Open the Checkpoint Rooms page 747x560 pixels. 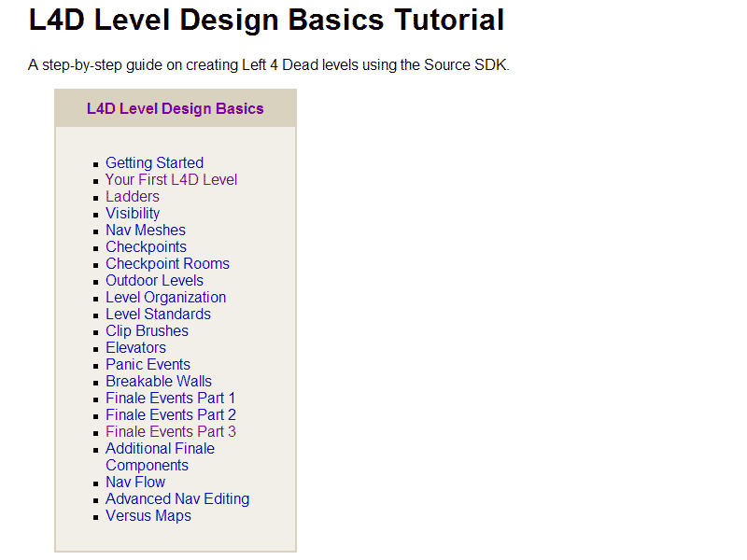coord(167,264)
